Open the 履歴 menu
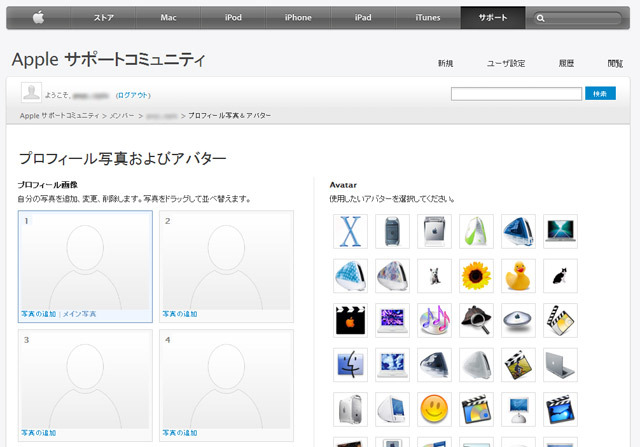This screenshot has width=640, height=447. click(566, 63)
